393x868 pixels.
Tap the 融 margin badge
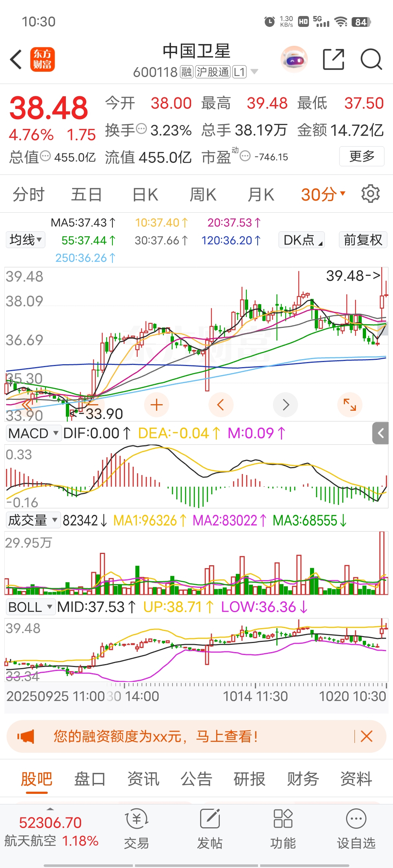click(186, 72)
